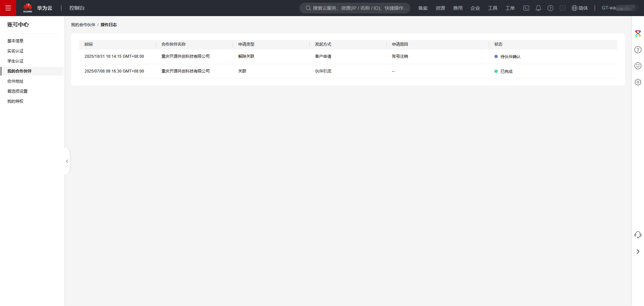Open the CLI terminal icon in the top bar

pyautogui.click(x=526, y=8)
